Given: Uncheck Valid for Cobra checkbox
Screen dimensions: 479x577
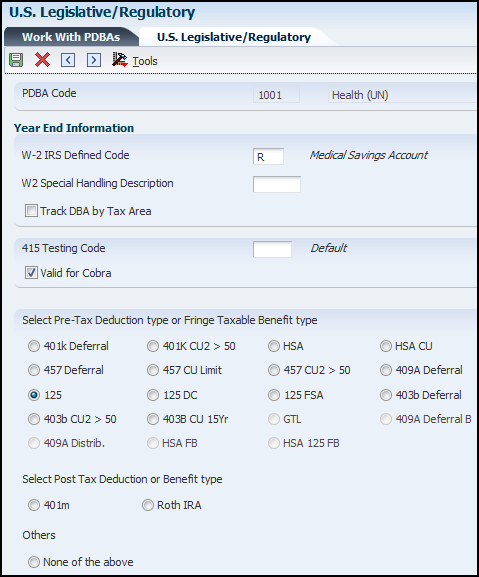Looking at the screenshot, I should (x=31, y=273).
